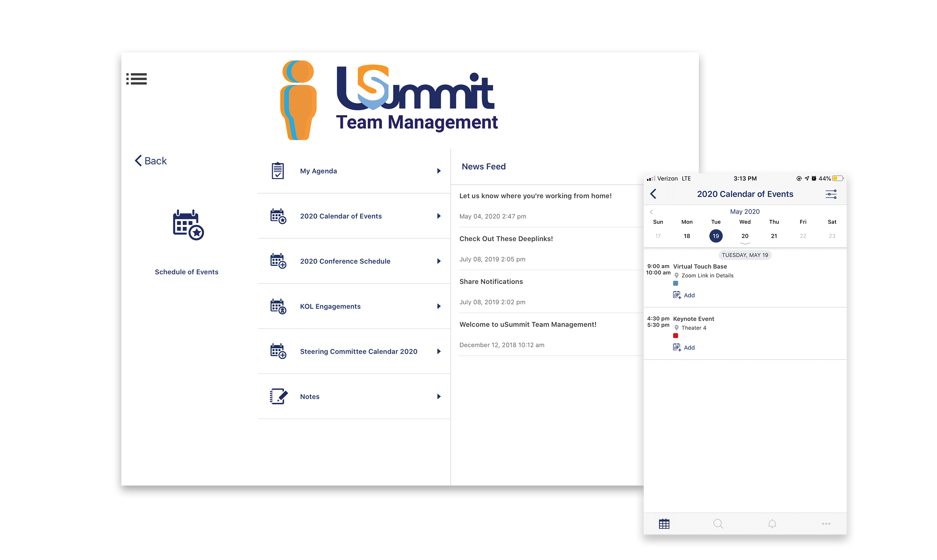Click the blue category square on Virtual Touch Base

(x=675, y=283)
